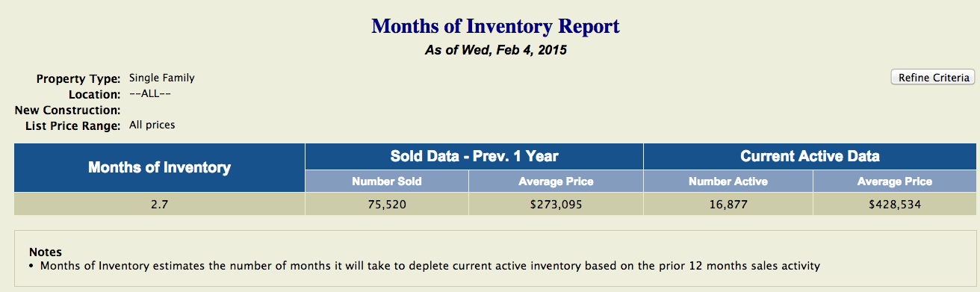Click the All prices list price value
980x292 pixels.
[x=152, y=125]
